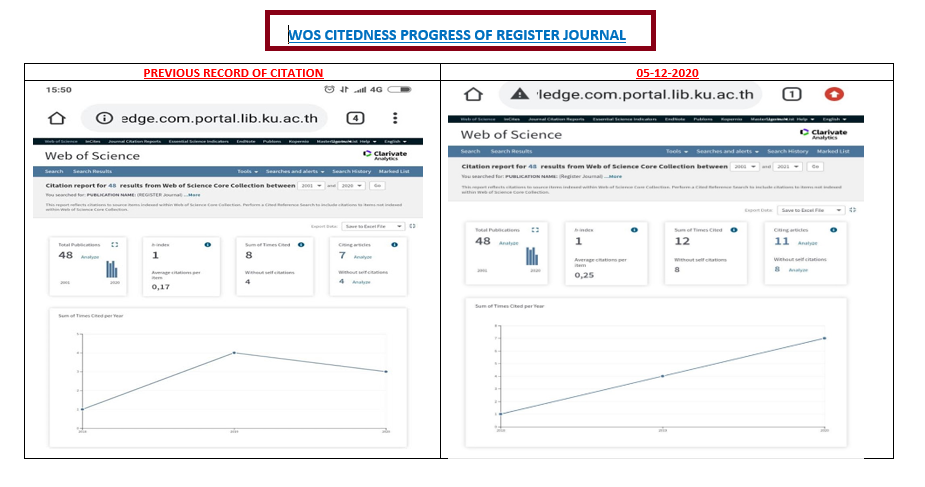The image size is (925, 487).
Task: Expand Searches and alerts menu in right screenshot
Action: click(x=727, y=152)
